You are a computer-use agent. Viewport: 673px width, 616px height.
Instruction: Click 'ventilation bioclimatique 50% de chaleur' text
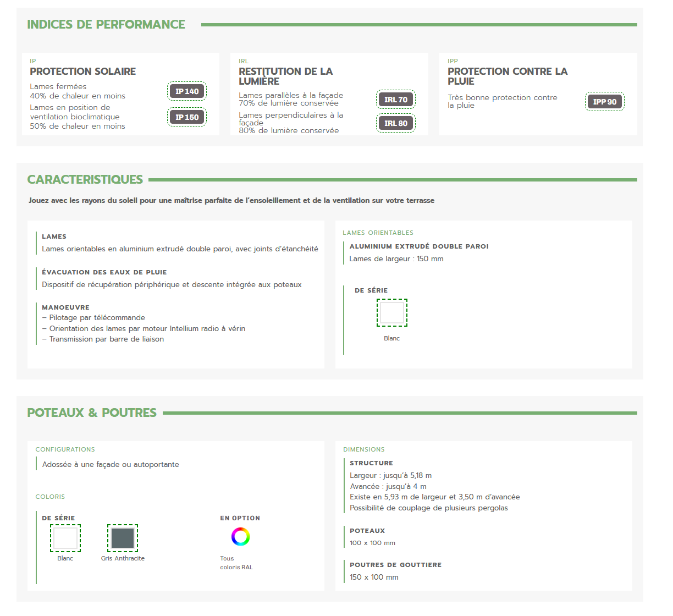(78, 122)
